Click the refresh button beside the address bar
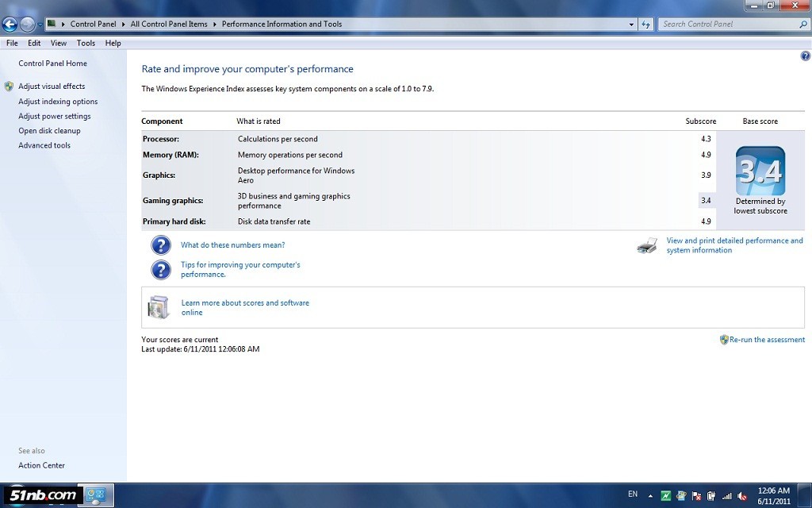This screenshot has height=508, width=812. (x=645, y=25)
